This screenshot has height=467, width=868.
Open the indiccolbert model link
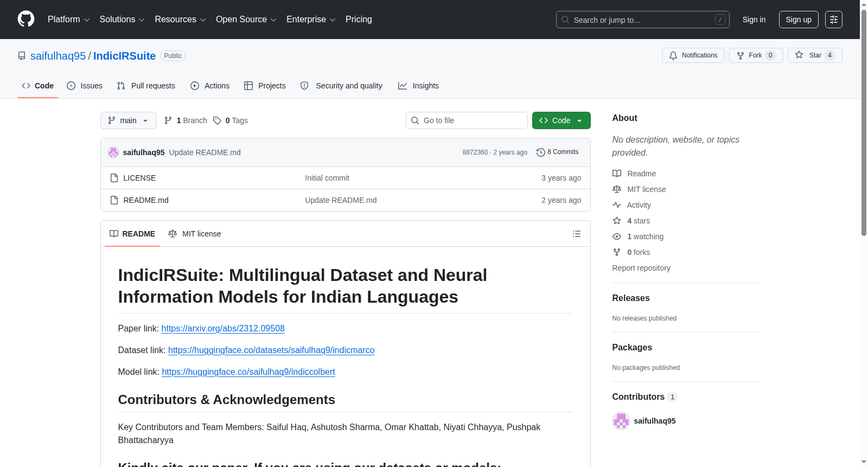point(248,372)
